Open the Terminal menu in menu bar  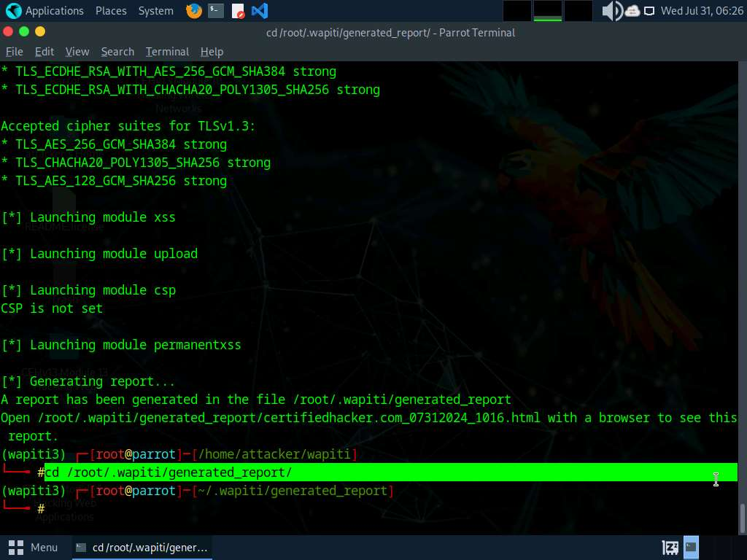click(x=167, y=52)
